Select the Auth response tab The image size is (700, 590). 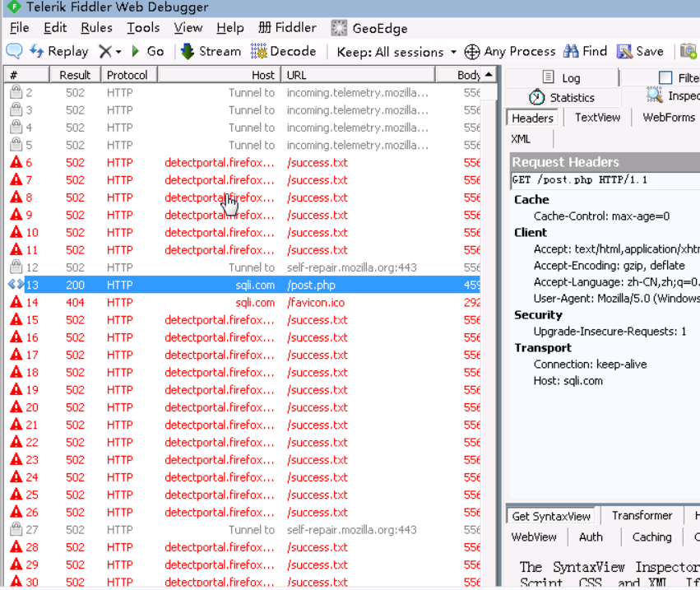tap(591, 537)
